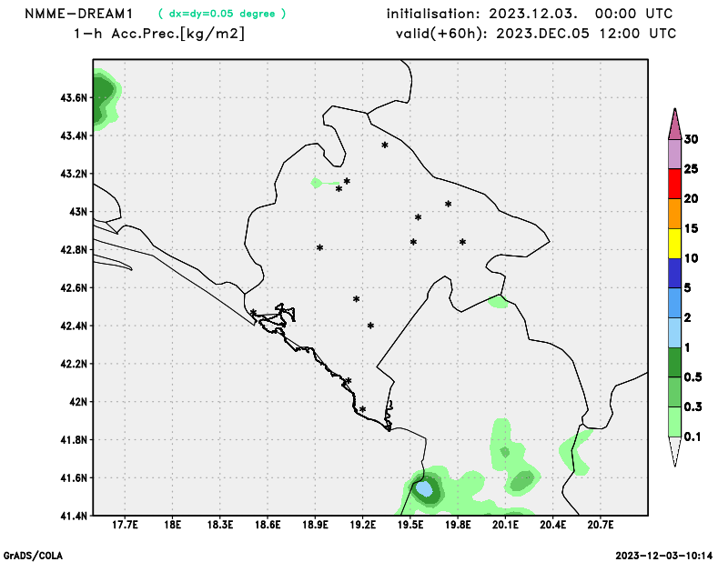Click the 20.4E longitude axis label
728x562 pixels.
tap(553, 525)
